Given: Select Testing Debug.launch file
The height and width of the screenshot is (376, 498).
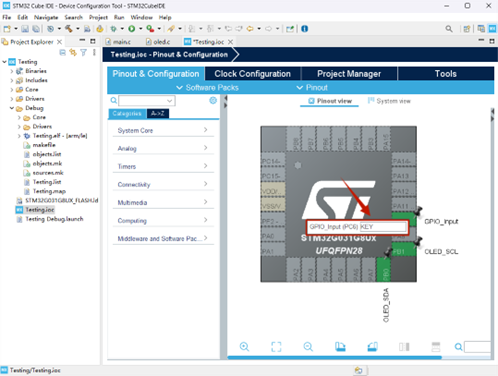Looking at the screenshot, I should pyautogui.click(x=50, y=219).
